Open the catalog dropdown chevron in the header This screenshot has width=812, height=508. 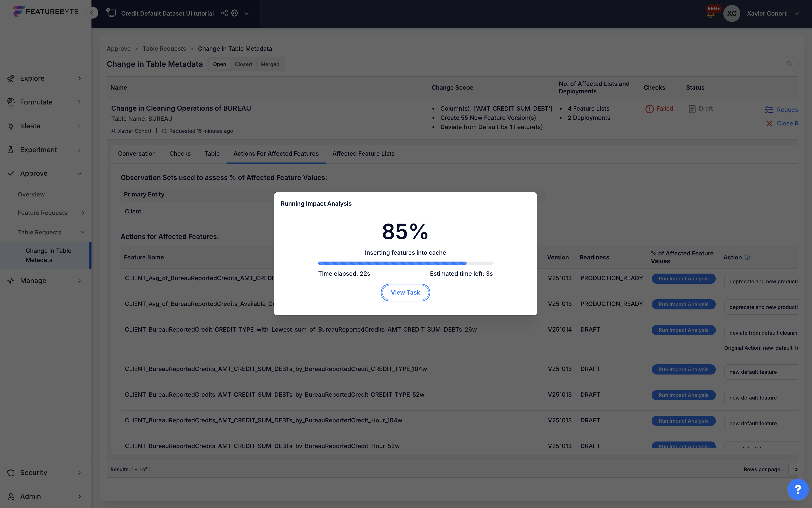point(246,13)
